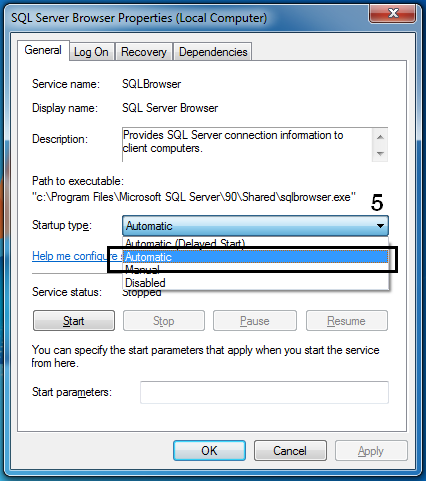Open the Recovery tab
Image resolution: width=426 pixels, height=481 pixels.
[x=144, y=52]
